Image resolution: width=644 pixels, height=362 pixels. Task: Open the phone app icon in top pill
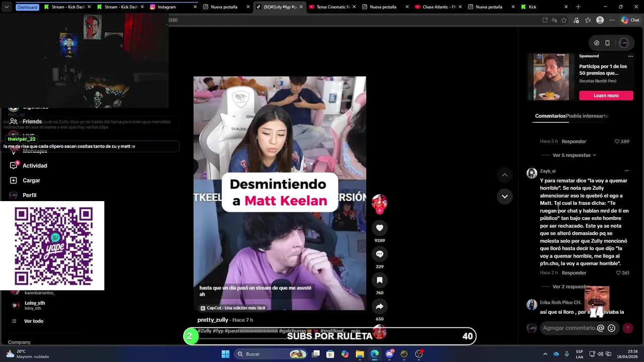point(607,43)
